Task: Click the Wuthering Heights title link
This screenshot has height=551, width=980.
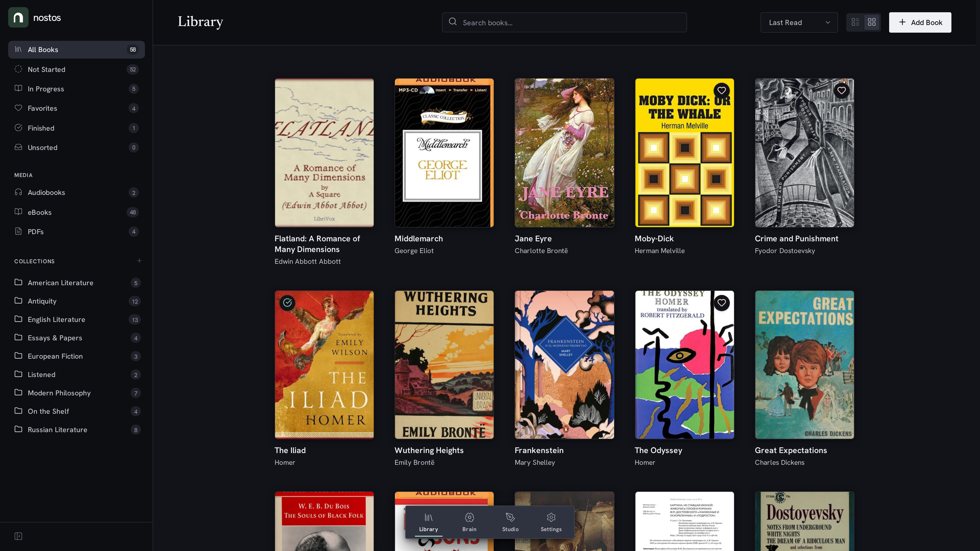Action: coord(429,450)
